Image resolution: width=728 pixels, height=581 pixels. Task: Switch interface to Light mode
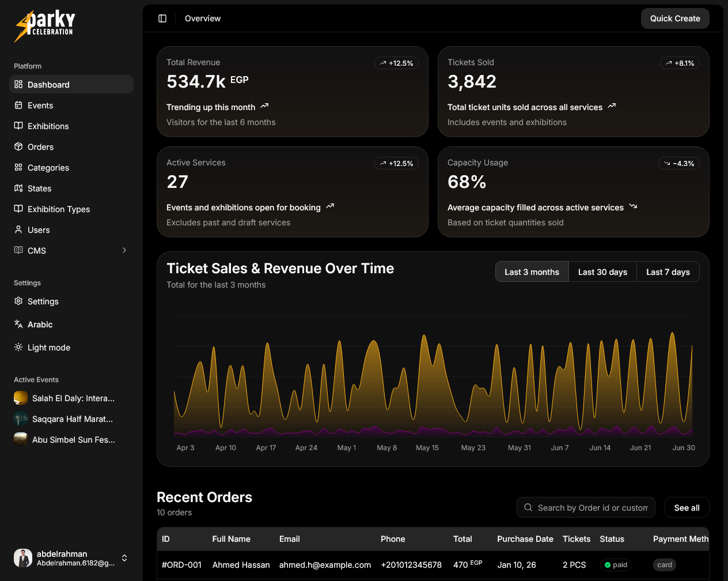tap(18, 347)
